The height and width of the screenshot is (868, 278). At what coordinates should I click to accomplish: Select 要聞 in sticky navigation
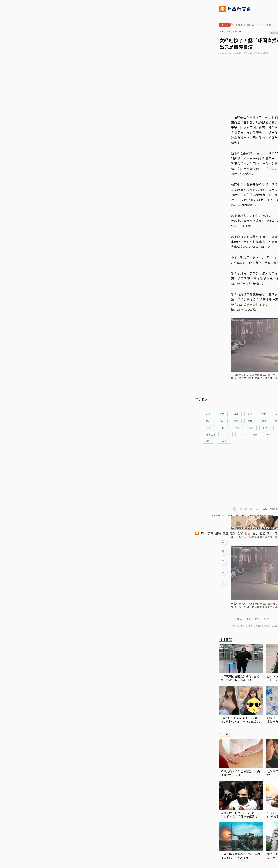[211, 533]
